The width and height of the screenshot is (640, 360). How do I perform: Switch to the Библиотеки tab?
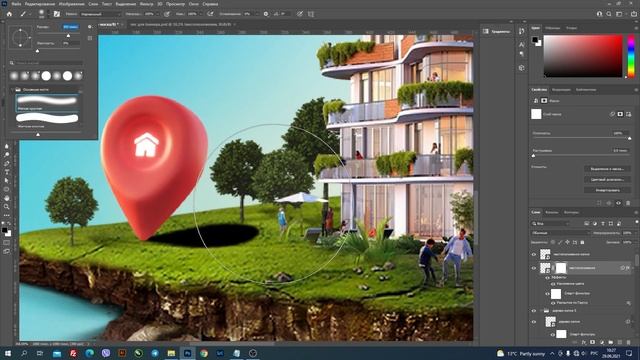(586, 90)
